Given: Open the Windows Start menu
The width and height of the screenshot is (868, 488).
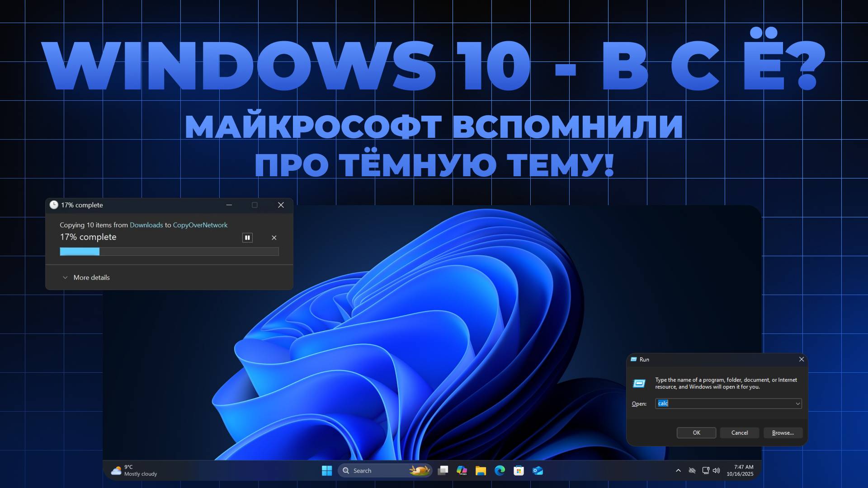Looking at the screenshot, I should click(x=326, y=470).
